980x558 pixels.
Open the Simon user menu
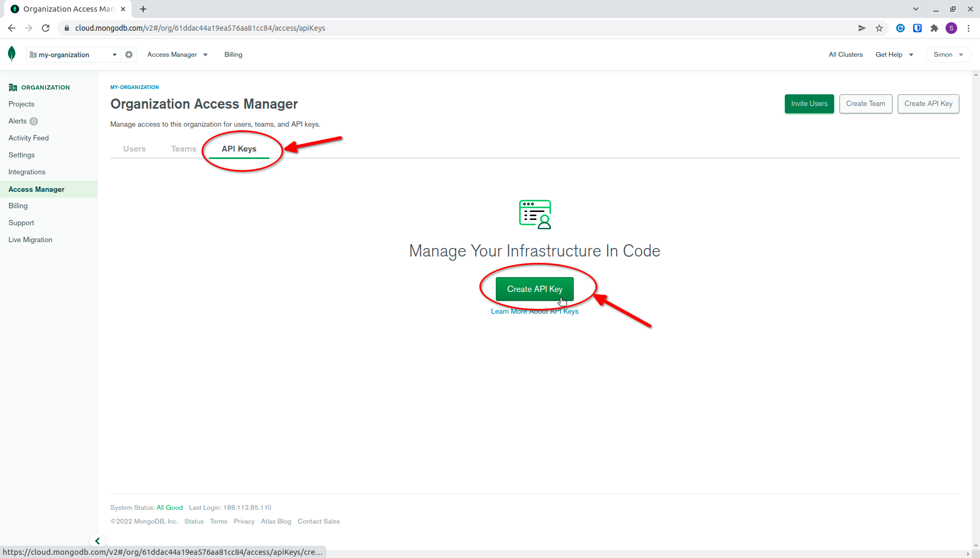[x=949, y=55]
